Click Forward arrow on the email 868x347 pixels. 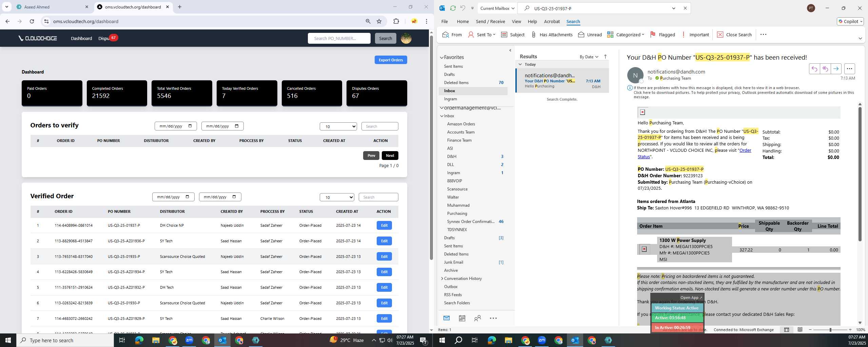click(x=836, y=69)
